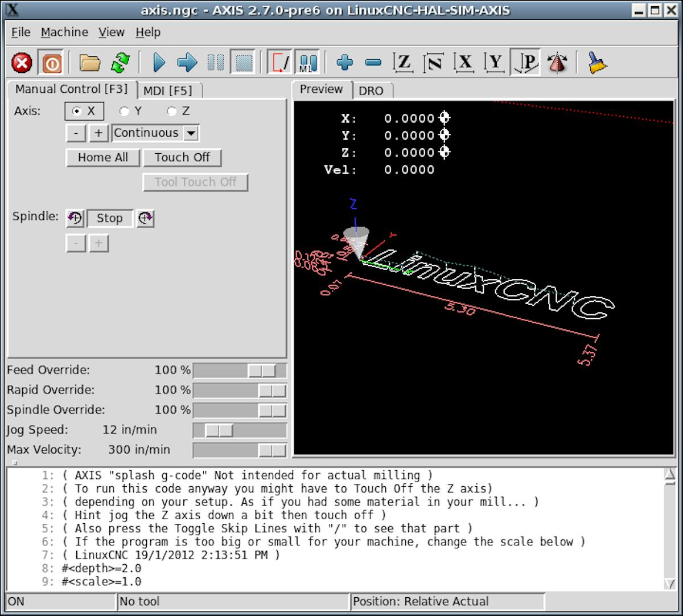Toggle the machine power icon
683x616 pixels.
point(51,63)
